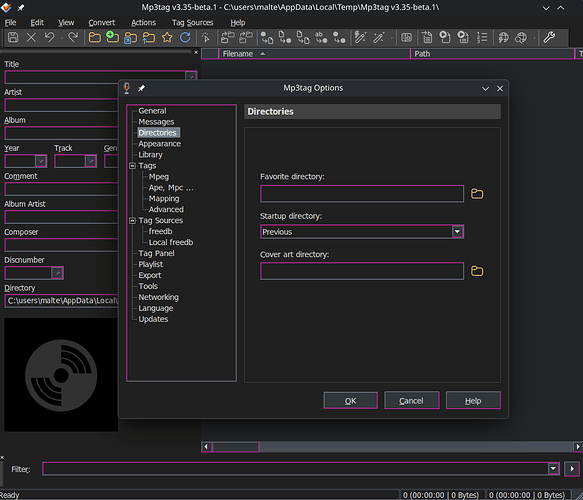Browse for Cover art directory folder icon
The image size is (583, 500).
click(477, 271)
